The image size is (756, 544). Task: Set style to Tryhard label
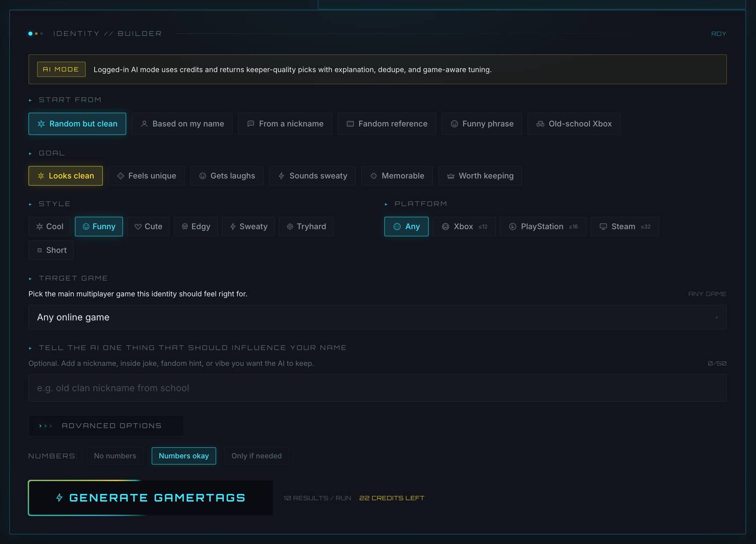point(311,227)
